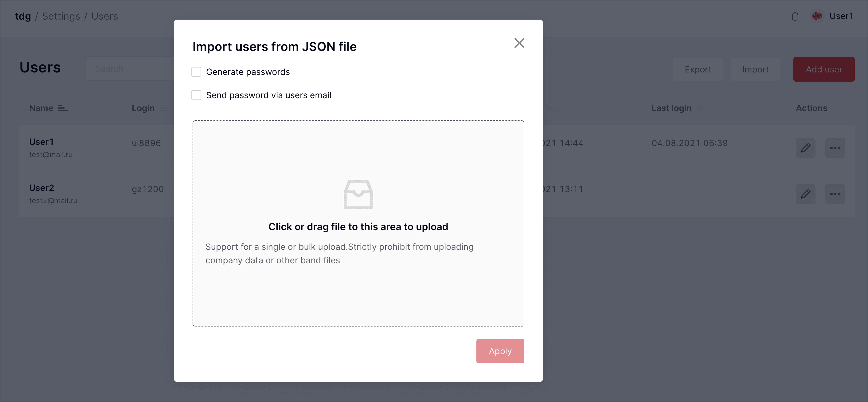
Task: Sort by Last login column
Action: (701, 108)
